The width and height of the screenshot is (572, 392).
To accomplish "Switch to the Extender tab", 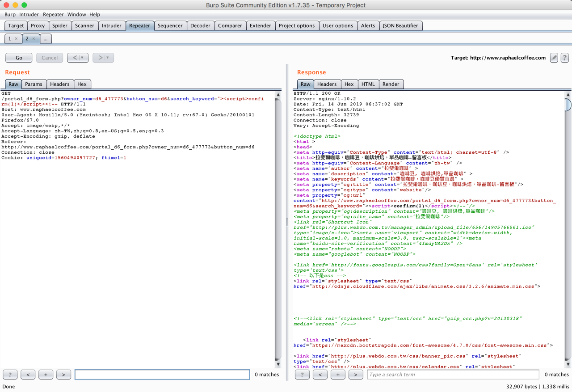I will [261, 25].
